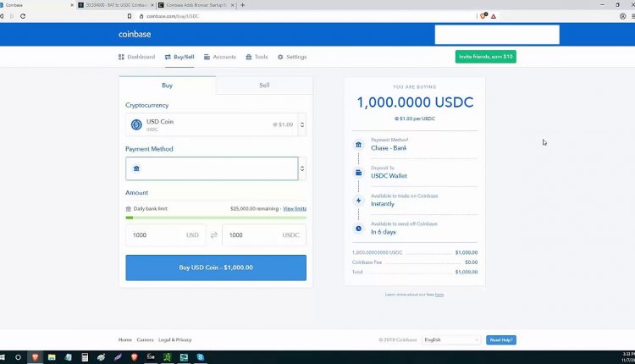Open the Tools nav item
635x364 pixels.
coord(257,57)
